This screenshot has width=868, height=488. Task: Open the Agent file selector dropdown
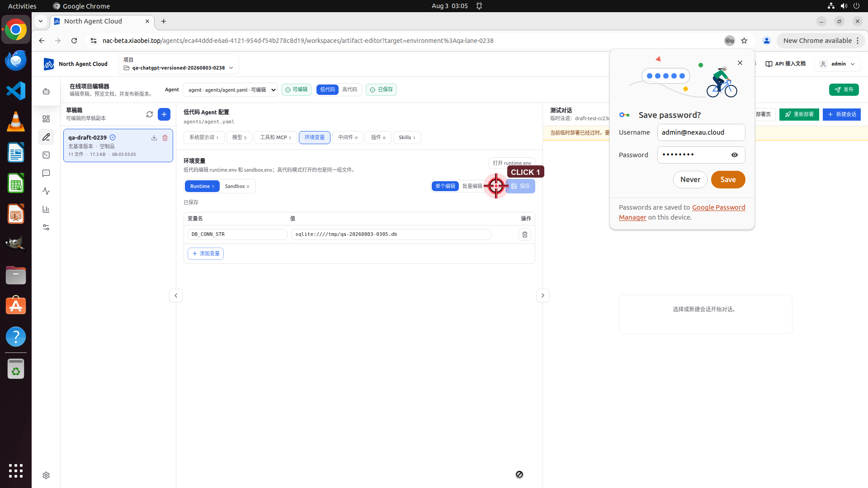[x=230, y=90]
